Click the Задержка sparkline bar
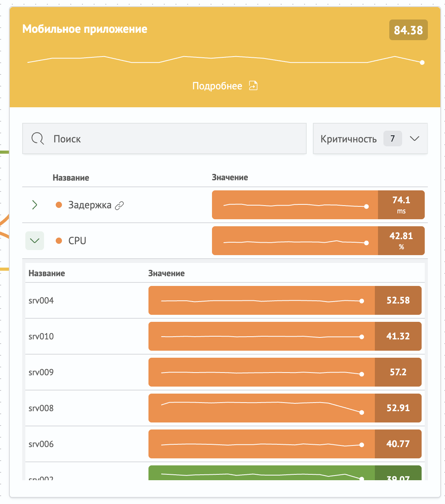This screenshot has height=504, width=445. (x=295, y=205)
